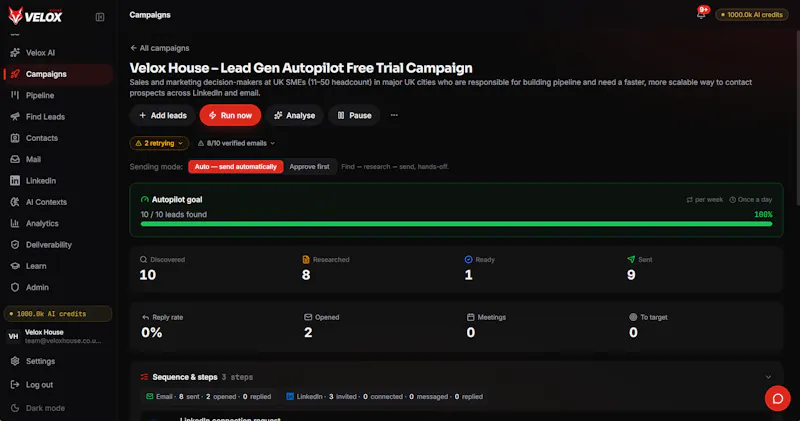
Task: Click the Campaigns page header title
Action: pyautogui.click(x=150, y=15)
